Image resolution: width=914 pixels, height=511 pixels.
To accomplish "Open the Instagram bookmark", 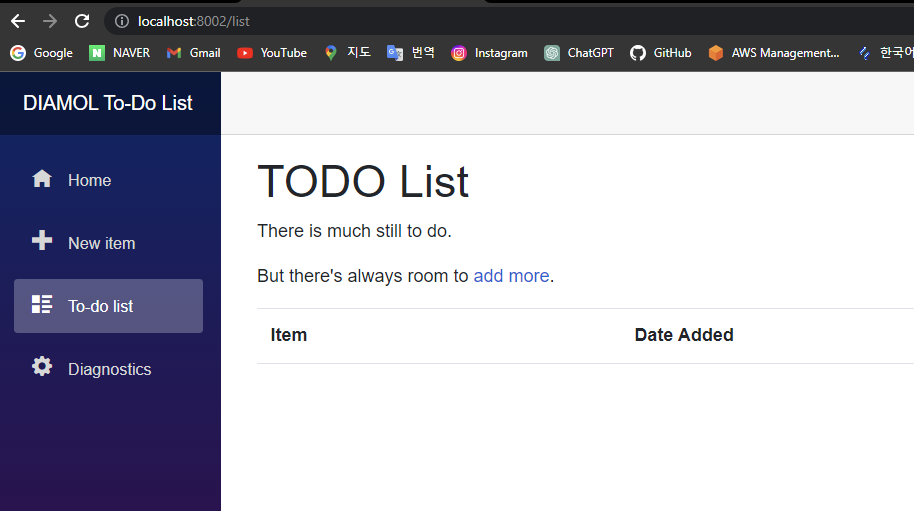I will click(x=489, y=53).
